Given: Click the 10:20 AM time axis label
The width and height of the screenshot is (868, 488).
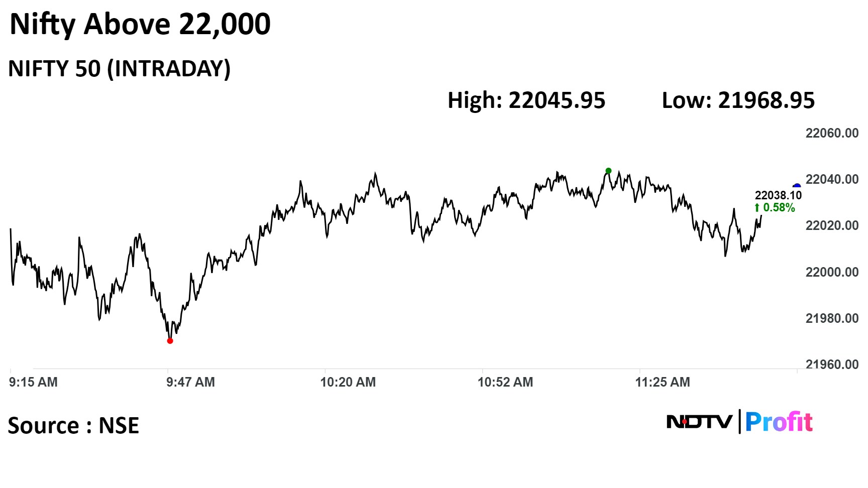Looking at the screenshot, I should tap(348, 382).
